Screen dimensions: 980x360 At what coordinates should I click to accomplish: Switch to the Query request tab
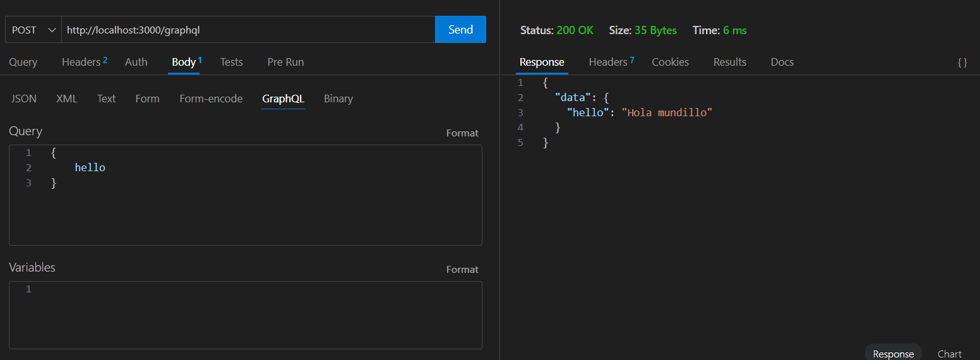(23, 62)
